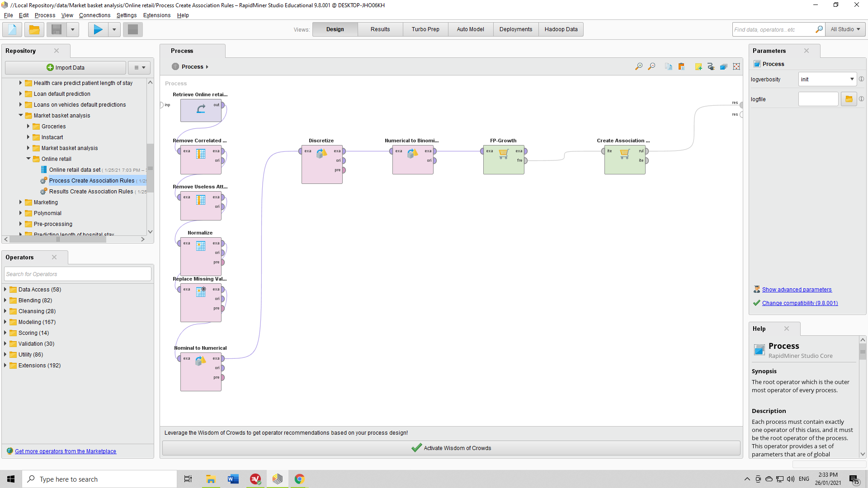This screenshot has height=488, width=868.
Task: Open a process with the folder icon
Action: [34, 30]
